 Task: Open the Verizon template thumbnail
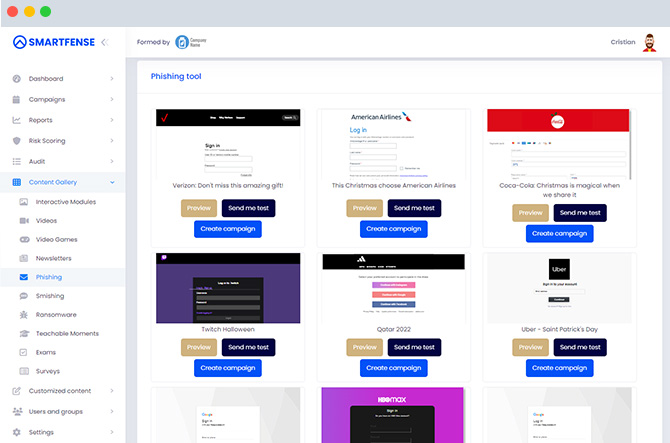[228, 144]
